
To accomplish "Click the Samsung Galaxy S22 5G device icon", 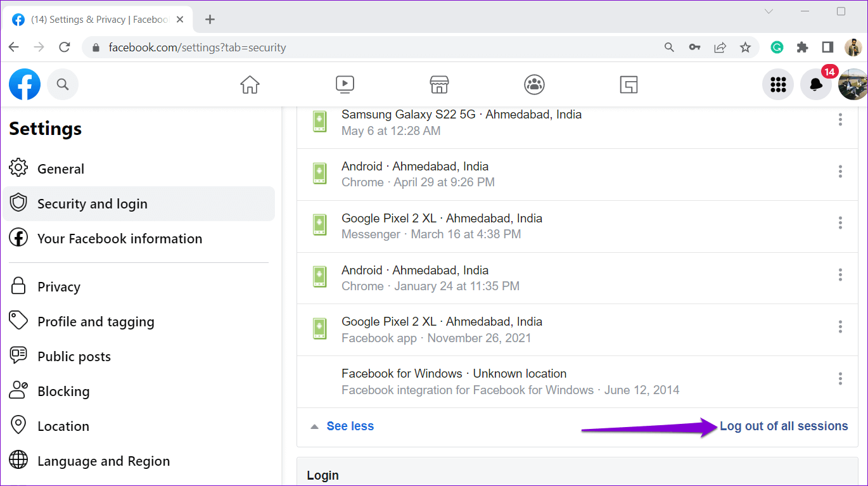I will click(320, 121).
